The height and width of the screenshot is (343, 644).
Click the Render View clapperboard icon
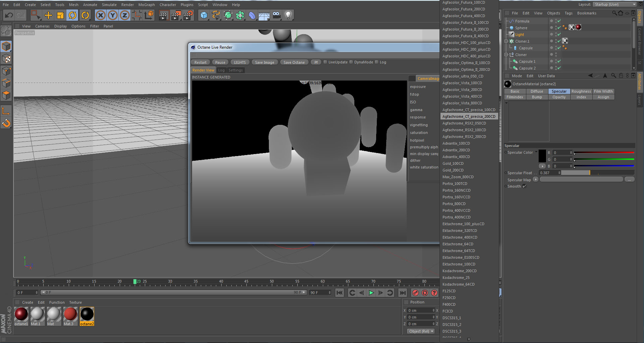[x=164, y=15]
